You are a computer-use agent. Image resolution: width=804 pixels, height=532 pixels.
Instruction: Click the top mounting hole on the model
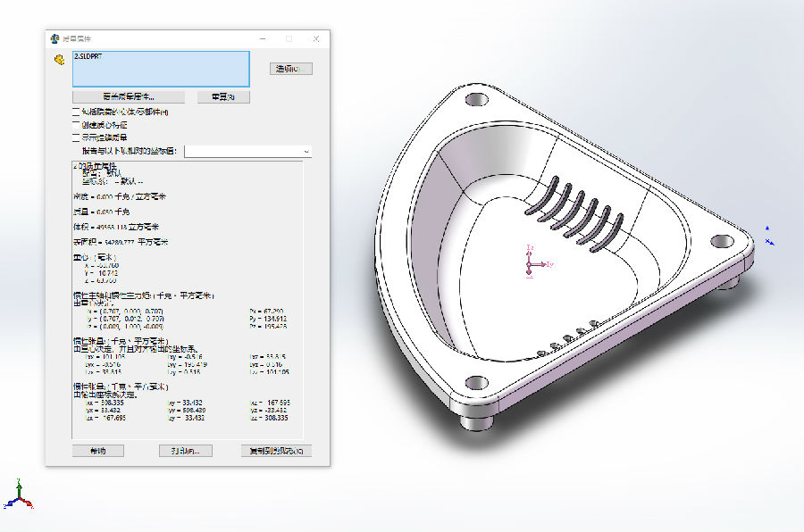point(475,98)
